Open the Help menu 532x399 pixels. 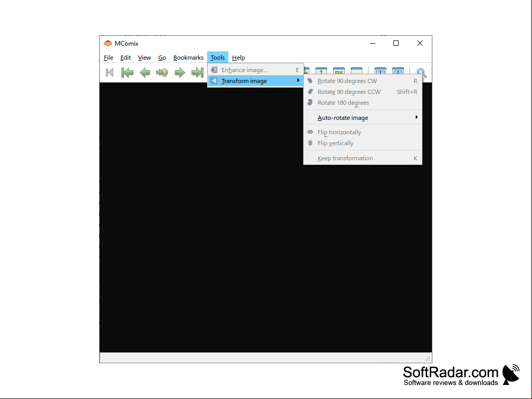tap(239, 58)
